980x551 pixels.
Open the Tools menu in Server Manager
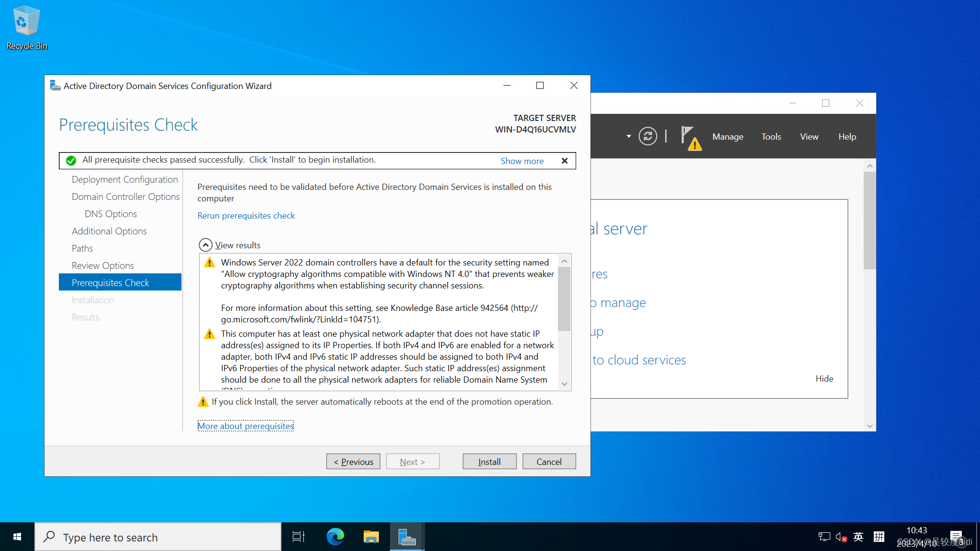tap(771, 136)
